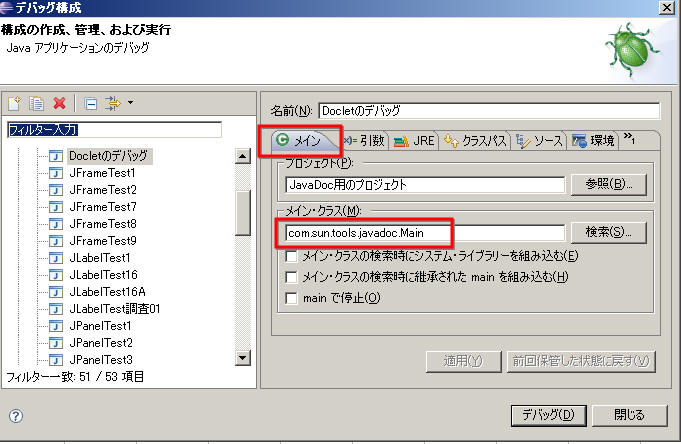Viewport: 681px width, 444px height.
Task: Click the new launch configuration icon
Action: coord(14,104)
